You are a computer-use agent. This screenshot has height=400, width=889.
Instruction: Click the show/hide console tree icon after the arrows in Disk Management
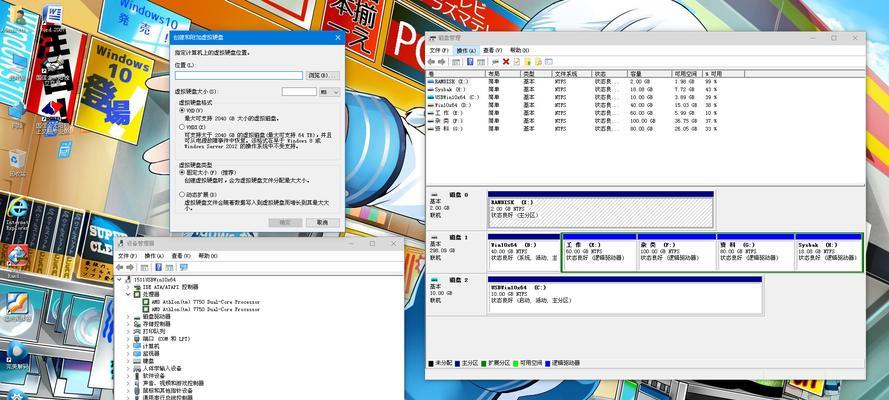[456, 61]
